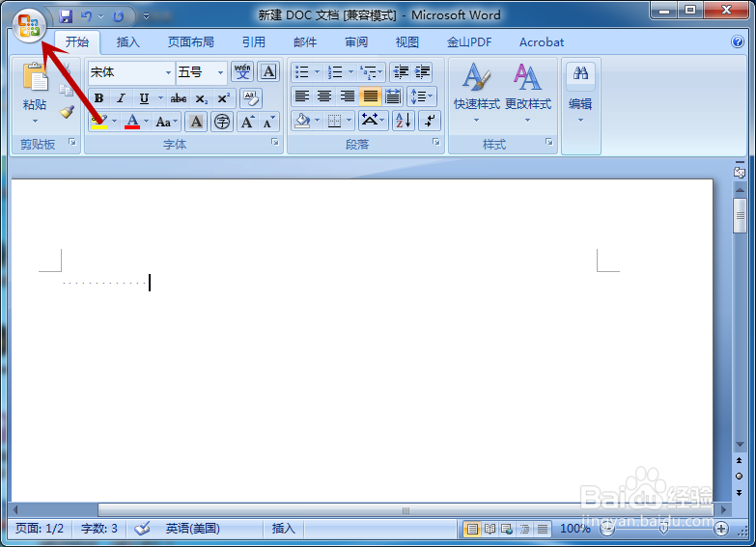The height and width of the screenshot is (547, 756).
Task: Switch to print layout view
Action: coord(472,530)
